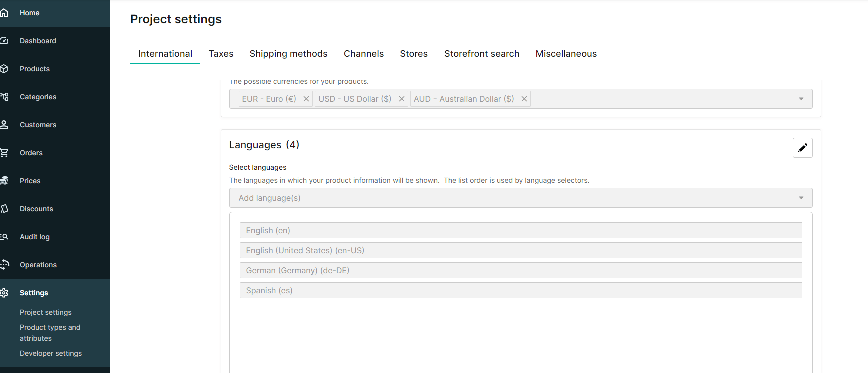Open the Miscellaneous tab

pyautogui.click(x=566, y=54)
